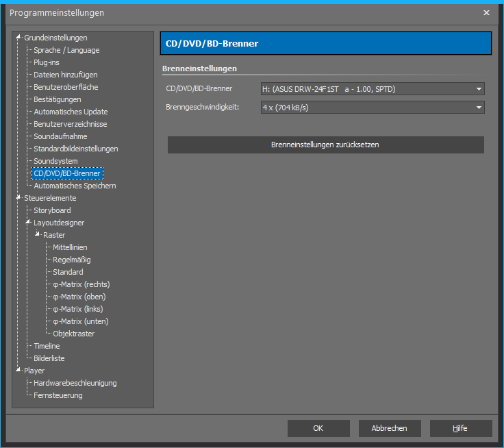Image resolution: width=504 pixels, height=448 pixels.
Task: Open Hilfe for this dialog
Action: (x=460, y=428)
